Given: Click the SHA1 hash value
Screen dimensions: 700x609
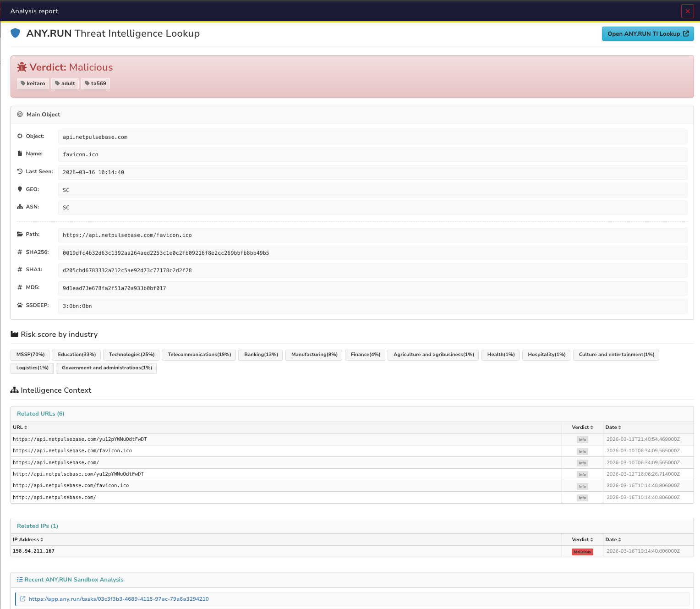Looking at the screenshot, I should click(372, 270).
